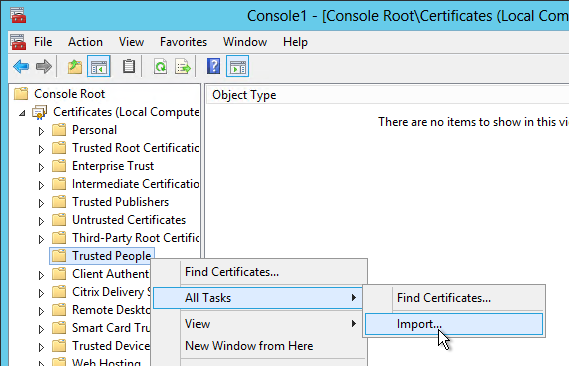The height and width of the screenshot is (366, 569).
Task: Click the Trusted Devices folder icon
Action: [x=59, y=346]
